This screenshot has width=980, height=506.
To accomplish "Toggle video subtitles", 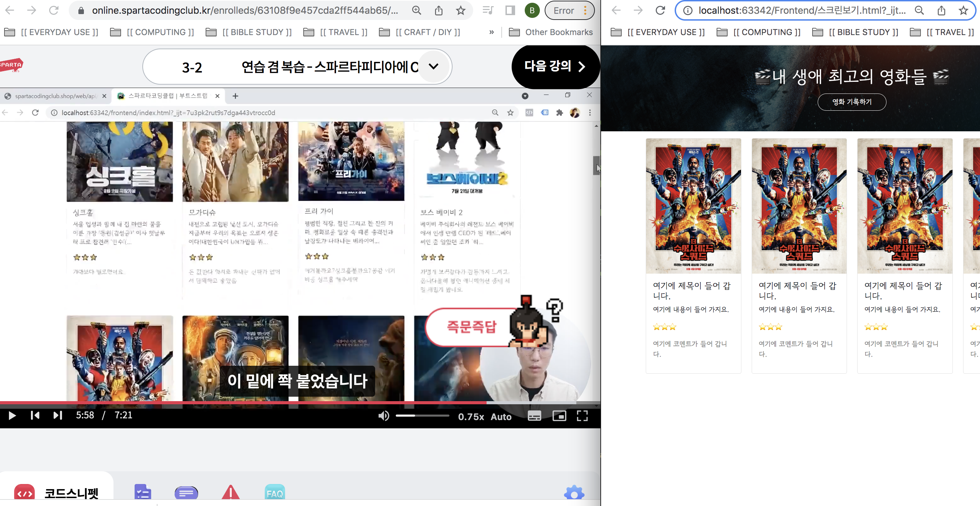I will 534,416.
